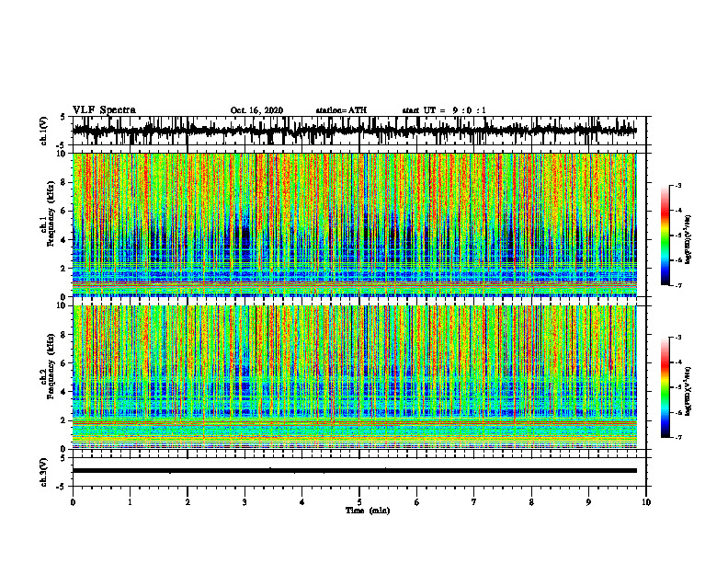Image resolution: width=728 pixels, height=563 pixels.
Task: Click the 'ch.1(V)' axis label
Action: [43, 131]
